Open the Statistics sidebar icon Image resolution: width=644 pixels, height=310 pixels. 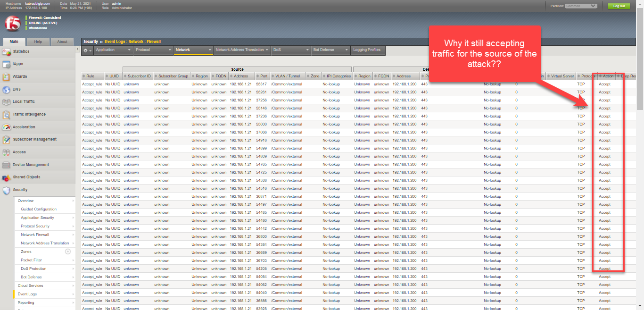tap(6, 51)
